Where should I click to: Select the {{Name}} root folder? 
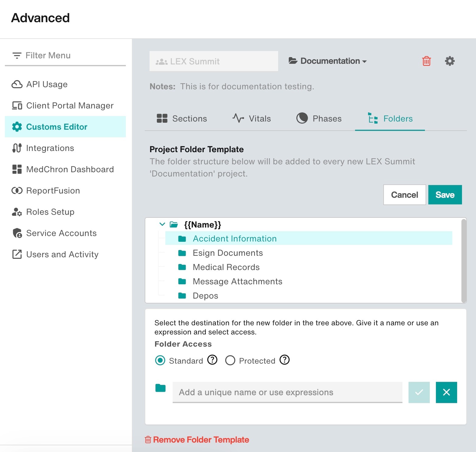(x=203, y=224)
